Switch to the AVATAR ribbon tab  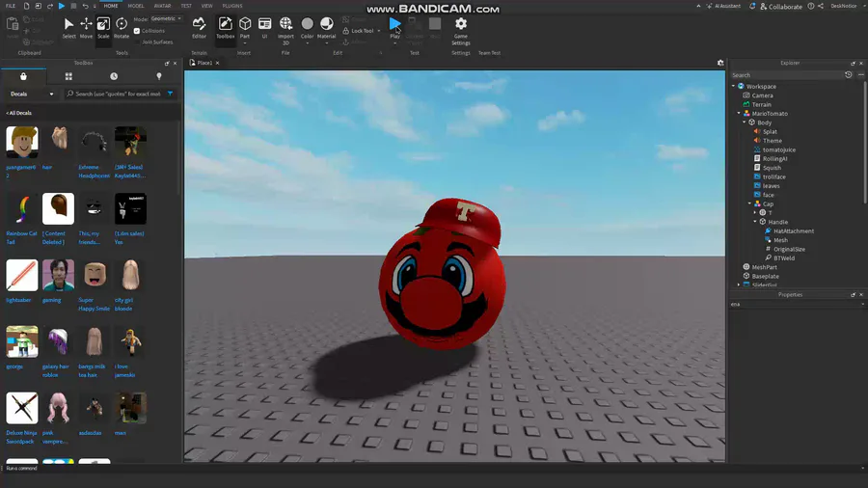pyautogui.click(x=162, y=6)
